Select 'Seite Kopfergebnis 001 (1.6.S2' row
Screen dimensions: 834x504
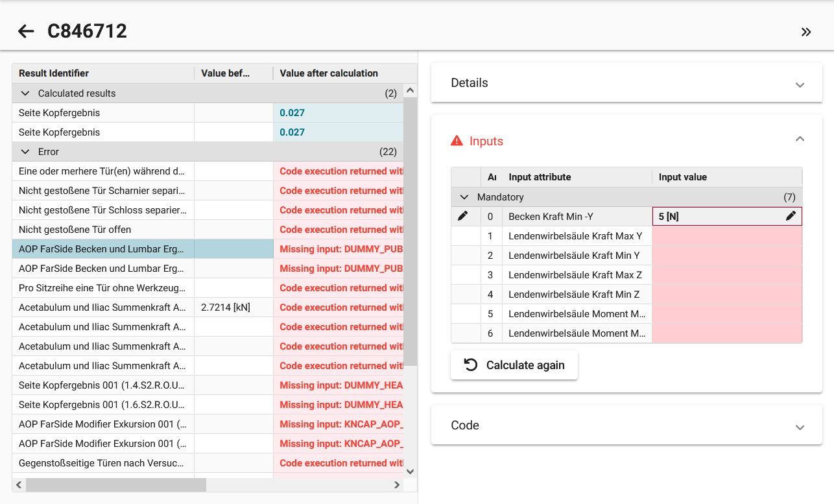pos(208,405)
